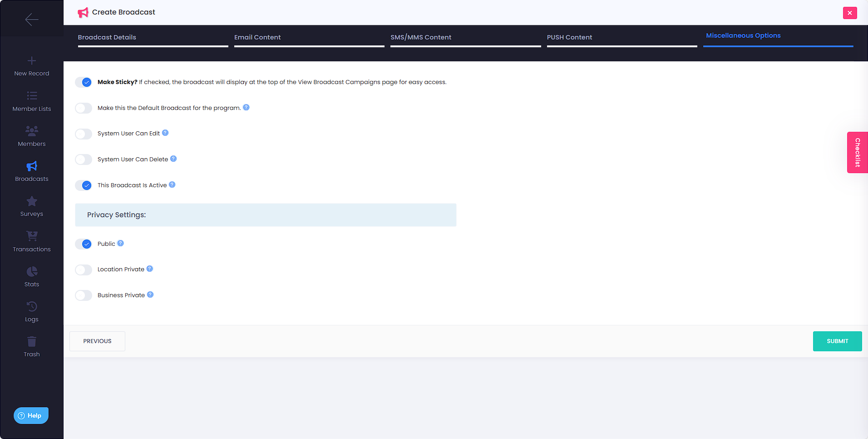Viewport: 868px width, 439px height.
Task: Click help icon next to System User Can Delete
Action: point(173,159)
